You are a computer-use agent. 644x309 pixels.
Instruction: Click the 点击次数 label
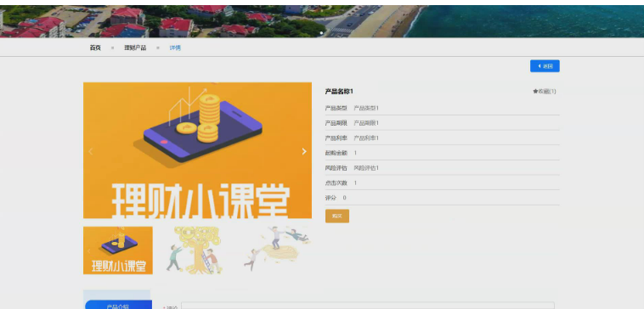(336, 183)
